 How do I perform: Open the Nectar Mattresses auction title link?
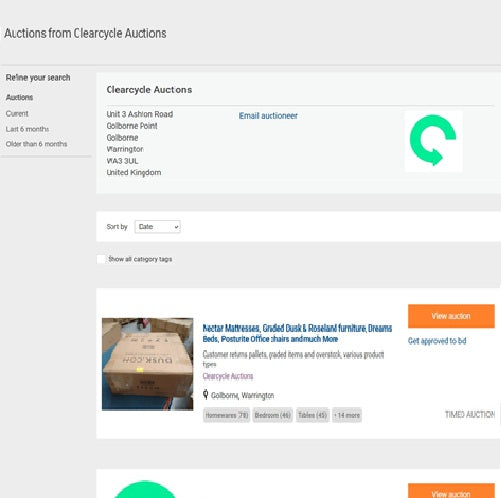[297, 333]
